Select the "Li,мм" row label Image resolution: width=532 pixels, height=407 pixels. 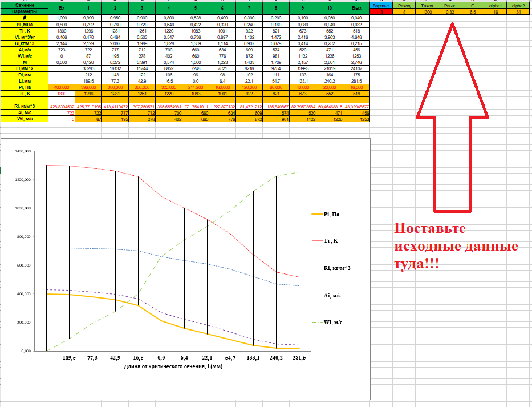(x=25, y=81)
